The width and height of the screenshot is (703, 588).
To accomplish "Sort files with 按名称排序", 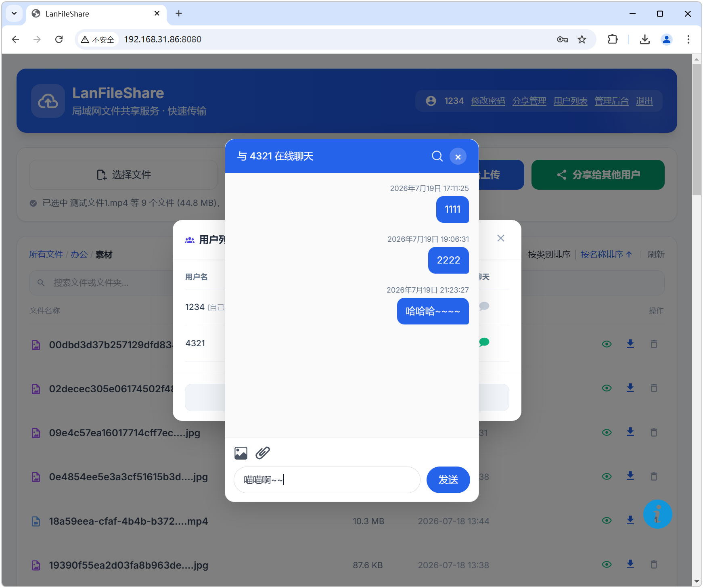I will 606,255.
